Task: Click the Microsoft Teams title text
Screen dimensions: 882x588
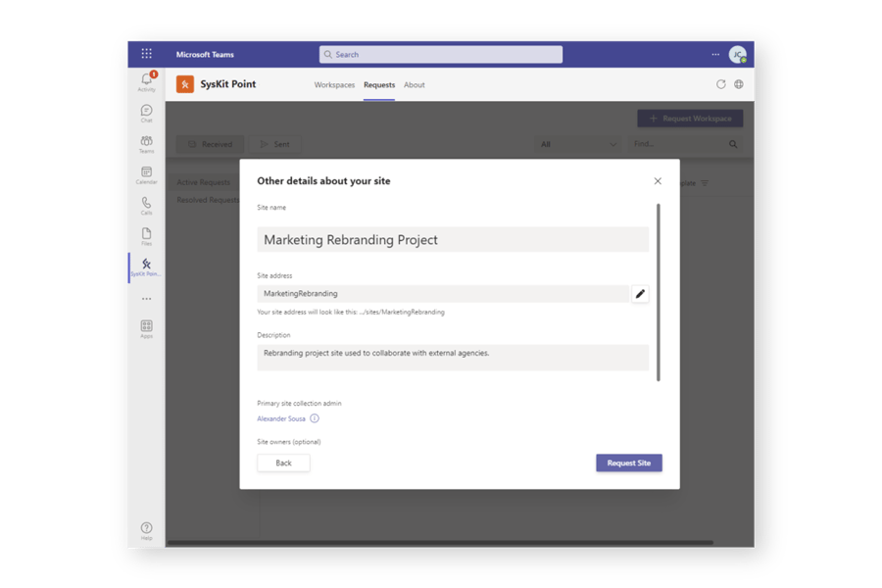Action: coord(205,55)
